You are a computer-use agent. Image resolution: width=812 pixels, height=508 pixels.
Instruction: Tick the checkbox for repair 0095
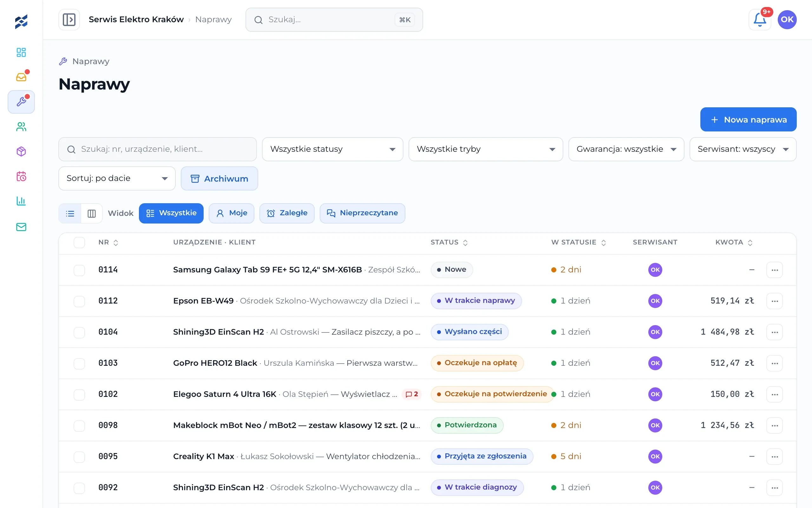click(79, 457)
